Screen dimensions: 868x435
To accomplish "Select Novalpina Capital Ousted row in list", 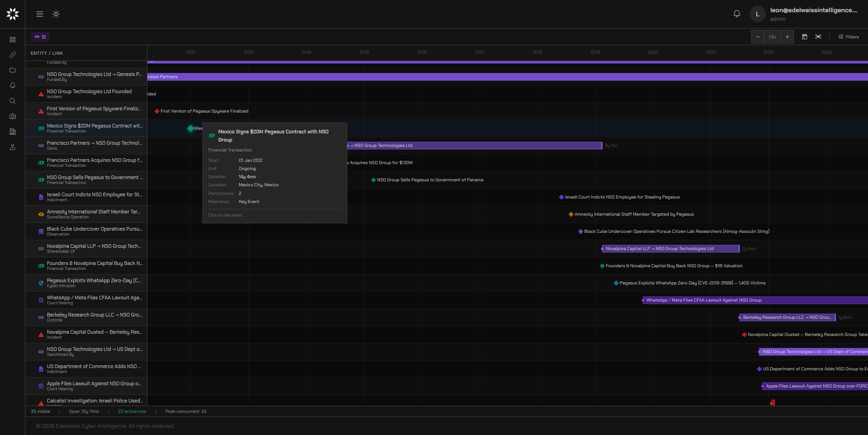I will (x=86, y=335).
